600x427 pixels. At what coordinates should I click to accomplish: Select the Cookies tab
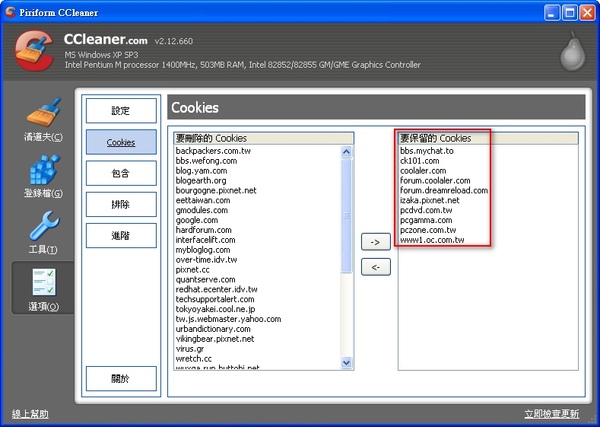pyautogui.click(x=121, y=142)
